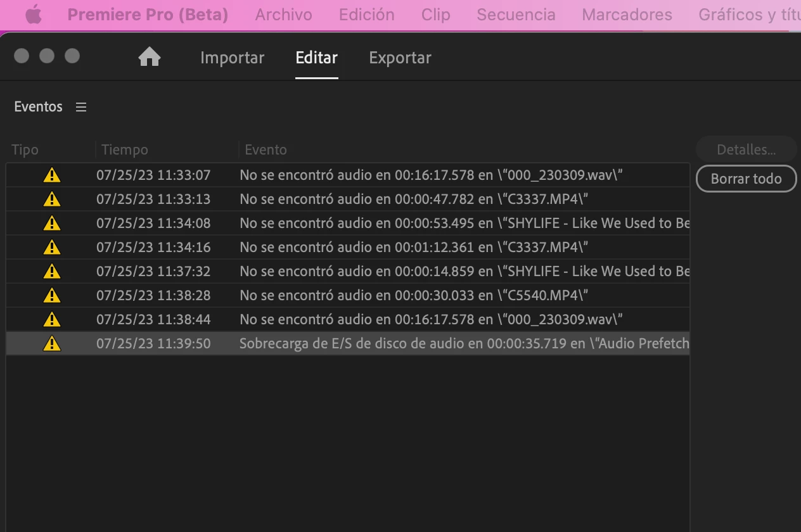Click warning icon of 11:37:32 event
The width and height of the screenshot is (801, 532).
[x=52, y=271]
